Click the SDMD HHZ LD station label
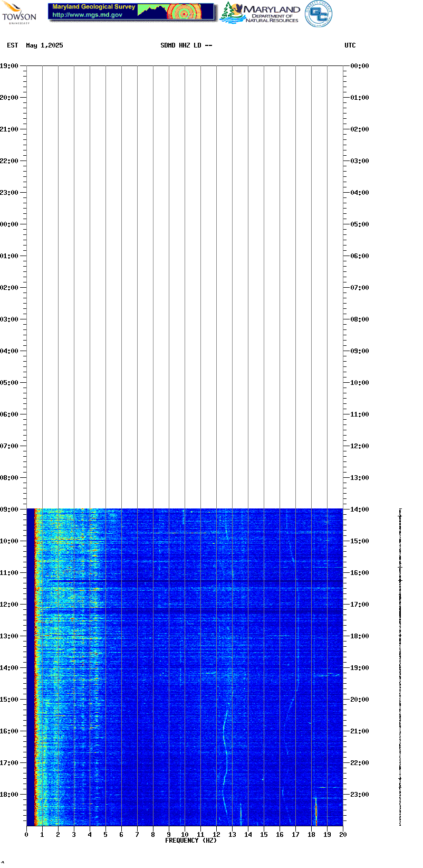Image resolution: width=423 pixels, height=868 pixels. pyautogui.click(x=186, y=45)
